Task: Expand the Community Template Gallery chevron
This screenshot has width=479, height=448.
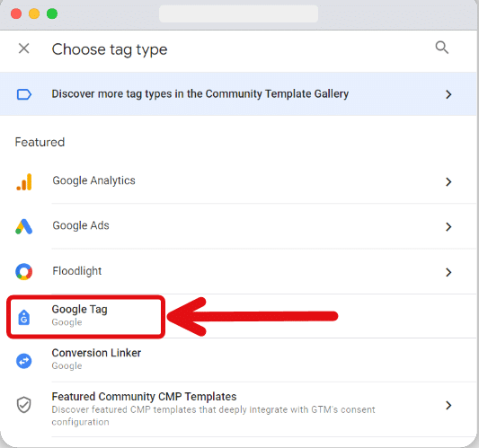Action: [x=448, y=94]
